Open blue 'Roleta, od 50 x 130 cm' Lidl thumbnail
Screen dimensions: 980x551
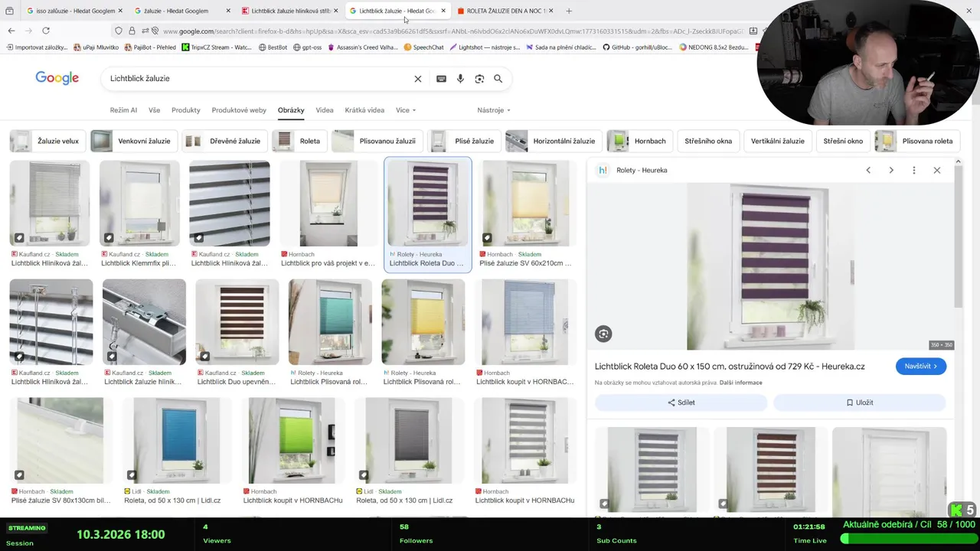pyautogui.click(x=176, y=440)
